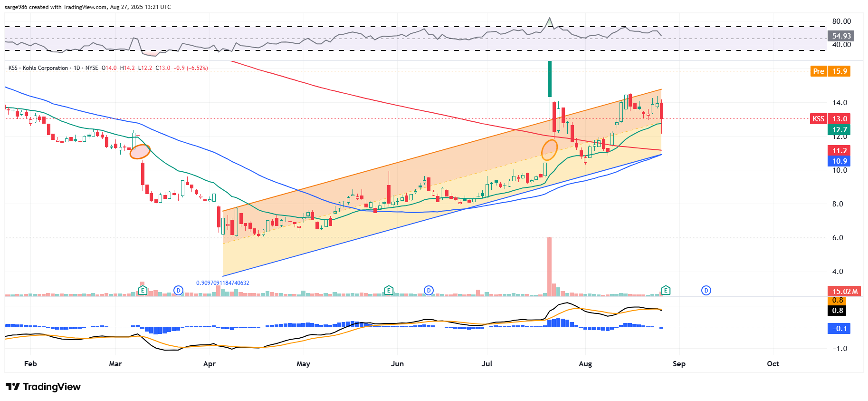Select the blue 10.9 moving average label

pos(839,161)
